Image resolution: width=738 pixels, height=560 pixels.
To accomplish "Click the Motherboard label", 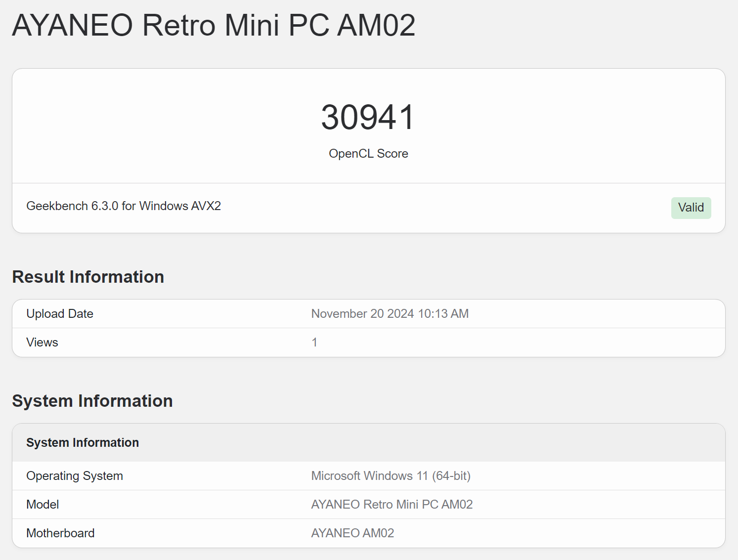I will (60, 533).
